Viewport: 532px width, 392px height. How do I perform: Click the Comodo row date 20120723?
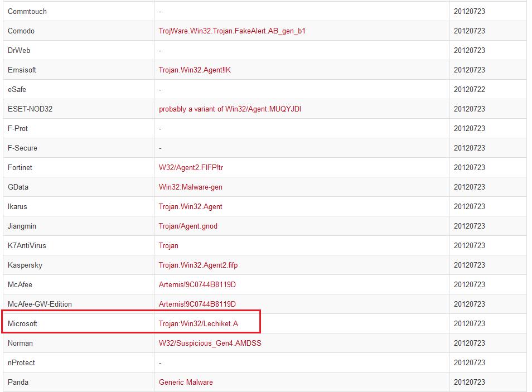pos(469,31)
